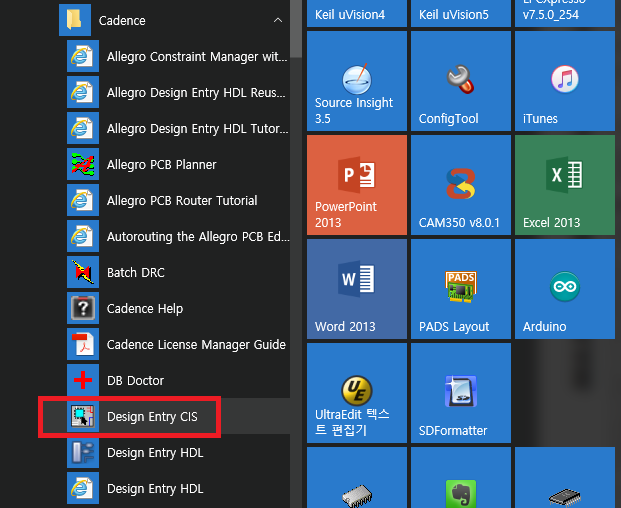Open Allegro PCB Router Tutorial icon

[83, 200]
